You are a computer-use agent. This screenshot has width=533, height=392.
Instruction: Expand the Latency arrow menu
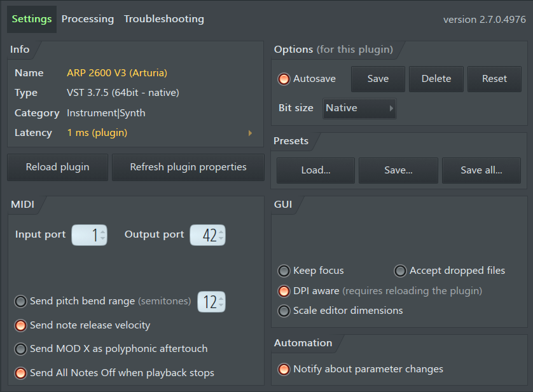250,133
